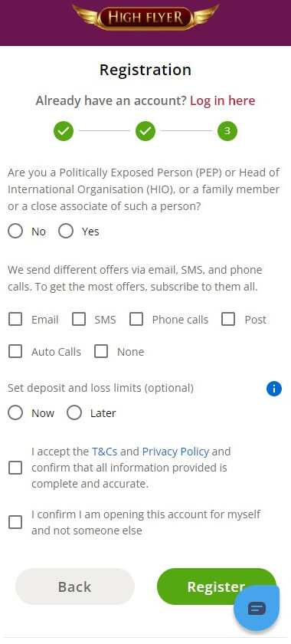Choose Now for deposit limits
This screenshot has height=644, width=291.
pyautogui.click(x=15, y=412)
